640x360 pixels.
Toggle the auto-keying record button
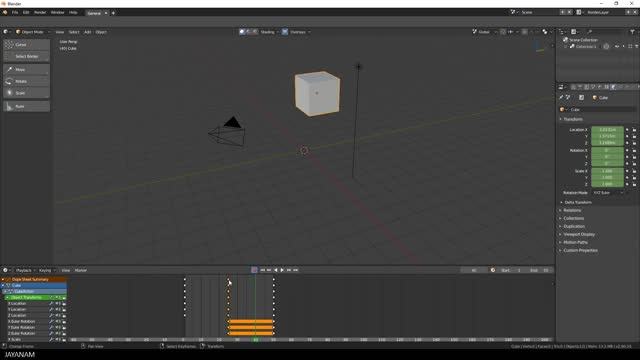point(254,270)
